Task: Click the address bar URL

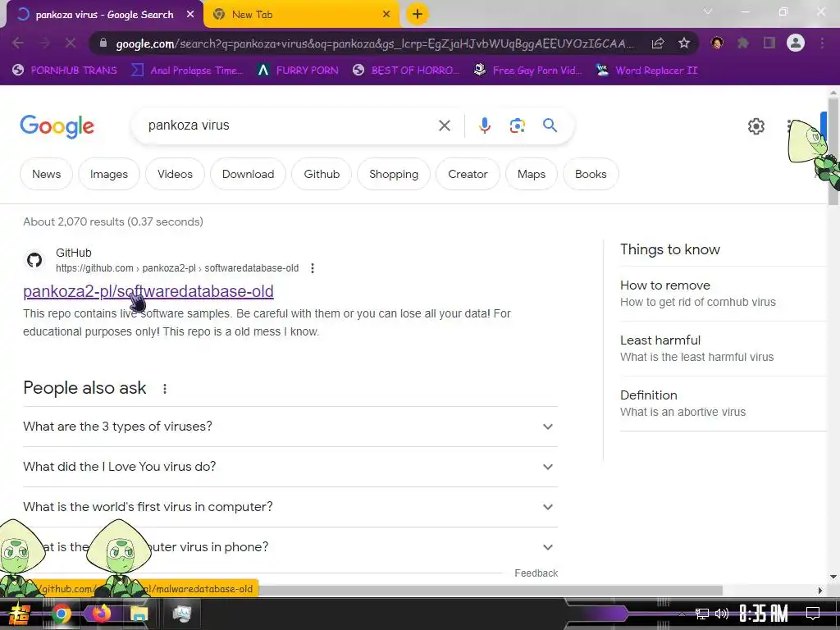Action: pyautogui.click(x=375, y=43)
